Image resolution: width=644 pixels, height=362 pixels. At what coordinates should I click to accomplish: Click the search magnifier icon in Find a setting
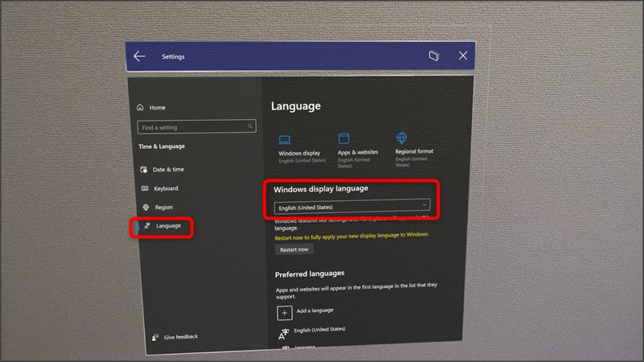(x=250, y=126)
